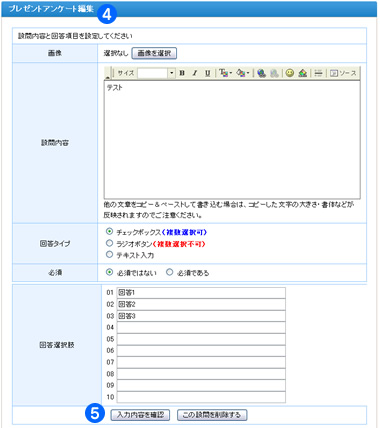Click the 入力内容を確認 button

pos(140,415)
